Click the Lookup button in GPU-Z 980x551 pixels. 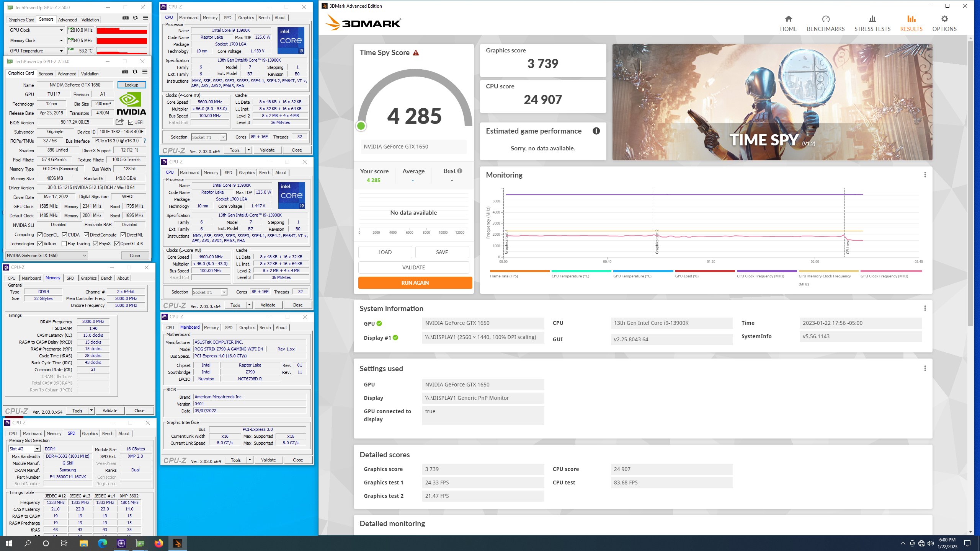tap(131, 85)
